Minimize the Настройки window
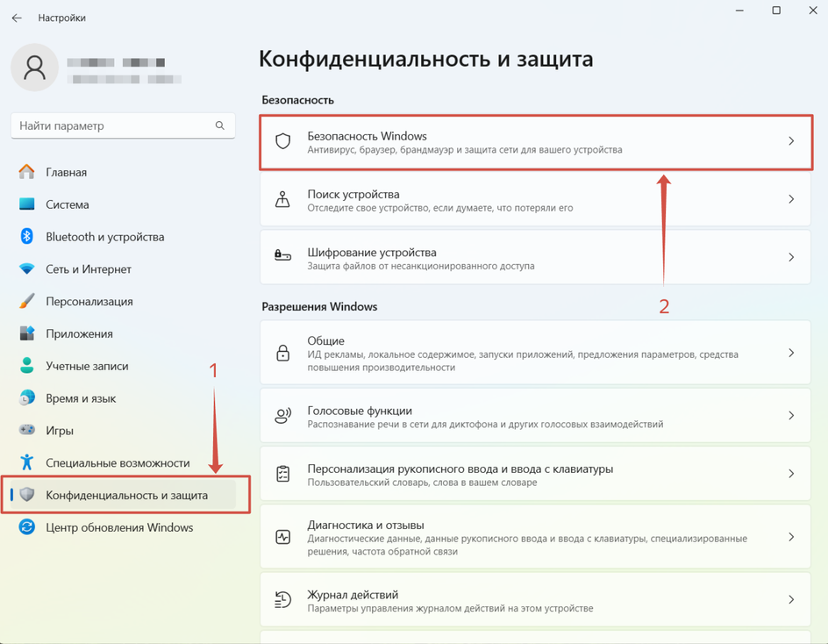This screenshot has height=644, width=828. pyautogui.click(x=739, y=10)
